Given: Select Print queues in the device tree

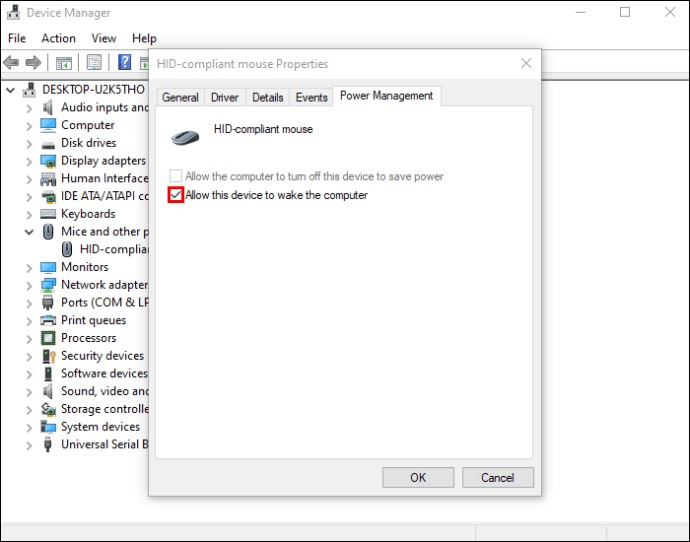Looking at the screenshot, I should (93, 320).
